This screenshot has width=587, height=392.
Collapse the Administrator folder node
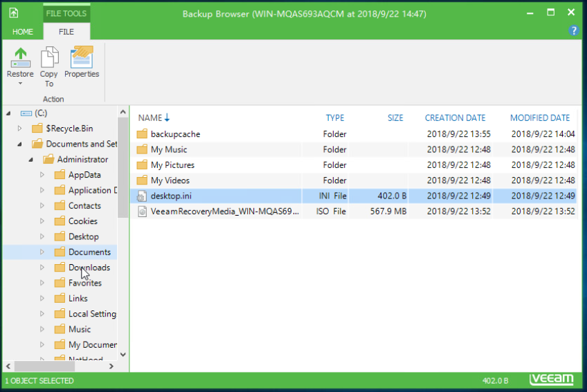coord(30,160)
